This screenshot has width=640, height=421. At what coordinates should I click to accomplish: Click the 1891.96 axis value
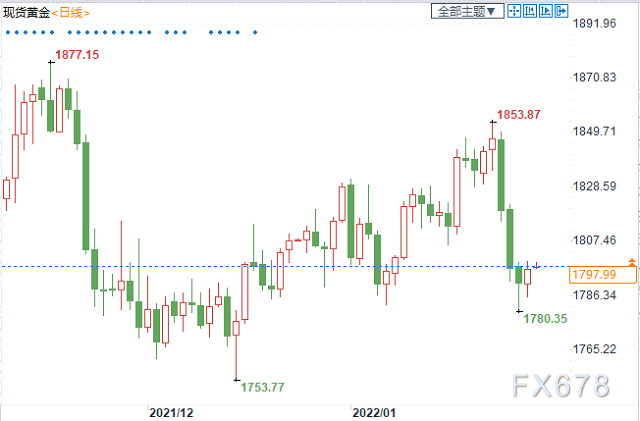point(595,23)
